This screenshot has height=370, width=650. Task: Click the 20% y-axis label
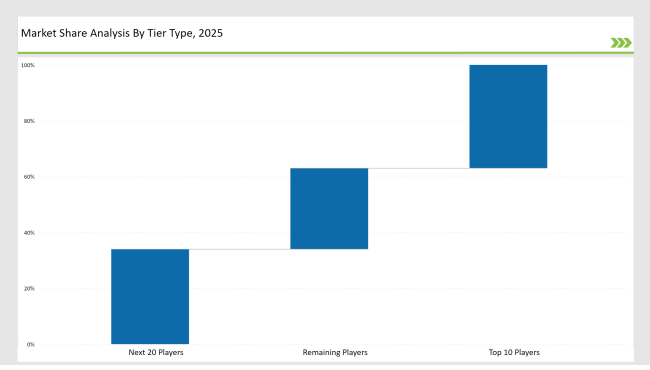coord(29,288)
